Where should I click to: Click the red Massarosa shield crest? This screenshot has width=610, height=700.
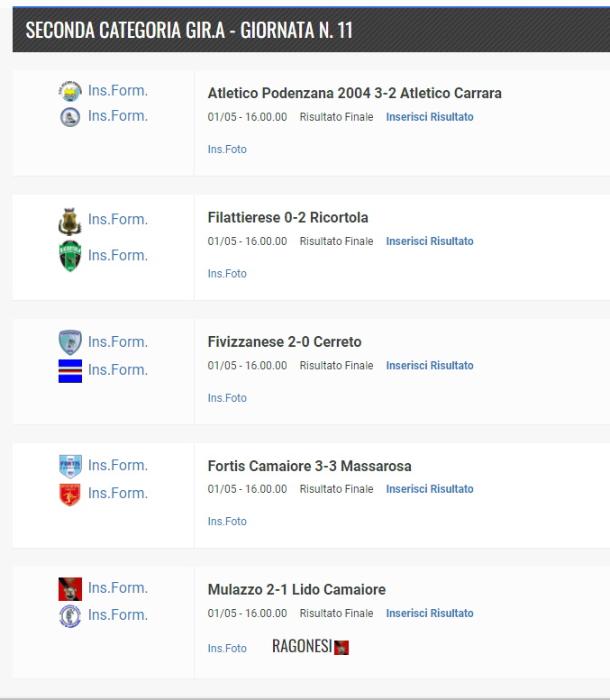(70, 494)
